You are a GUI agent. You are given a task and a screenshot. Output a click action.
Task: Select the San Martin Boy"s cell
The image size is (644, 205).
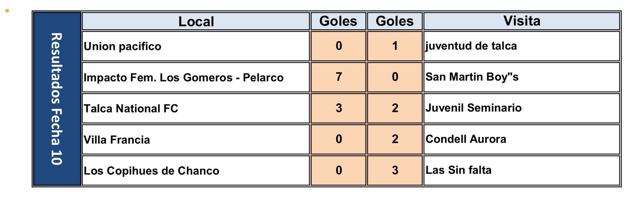pos(522,77)
